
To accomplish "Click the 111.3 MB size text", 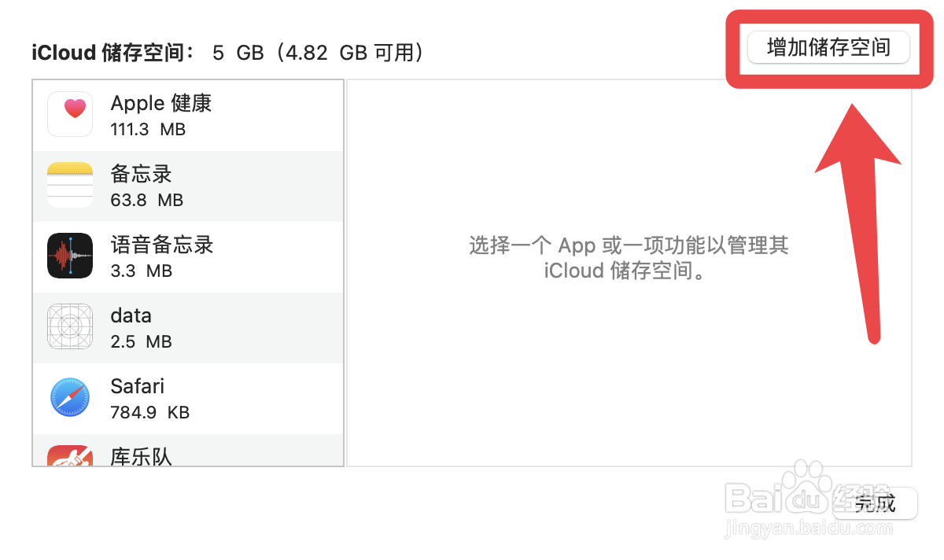I will click(x=148, y=129).
